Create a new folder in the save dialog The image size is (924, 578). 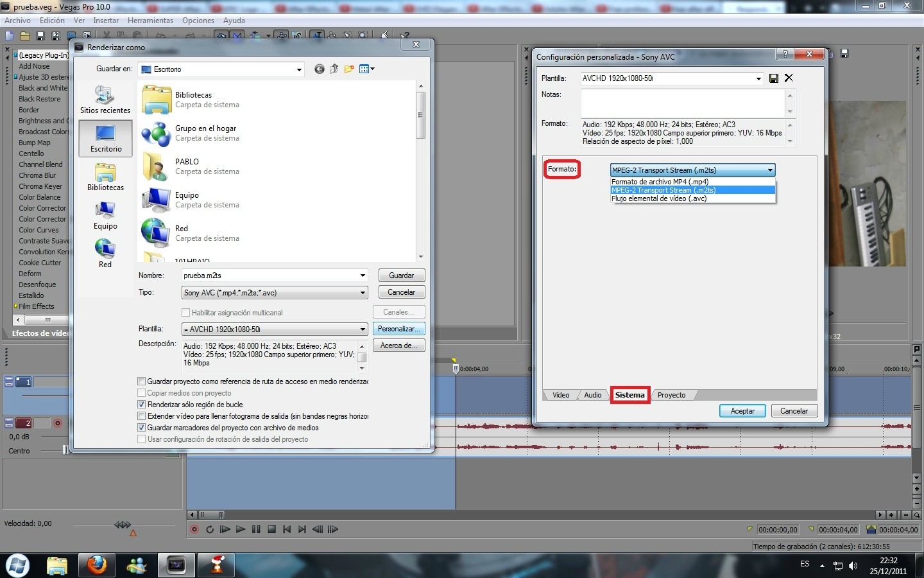pos(349,69)
